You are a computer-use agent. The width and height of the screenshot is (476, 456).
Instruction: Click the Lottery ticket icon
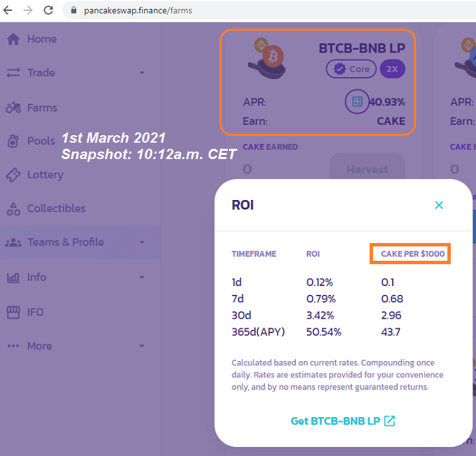pyautogui.click(x=14, y=175)
